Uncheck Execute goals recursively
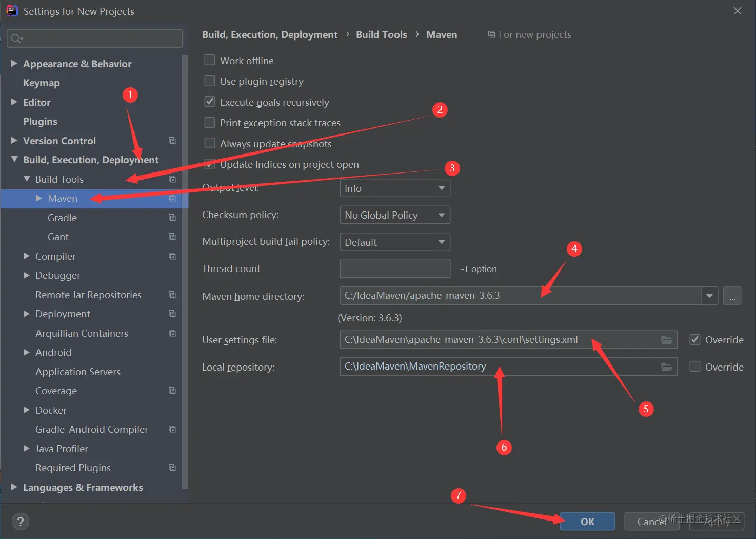This screenshot has width=756, height=539. pos(210,102)
